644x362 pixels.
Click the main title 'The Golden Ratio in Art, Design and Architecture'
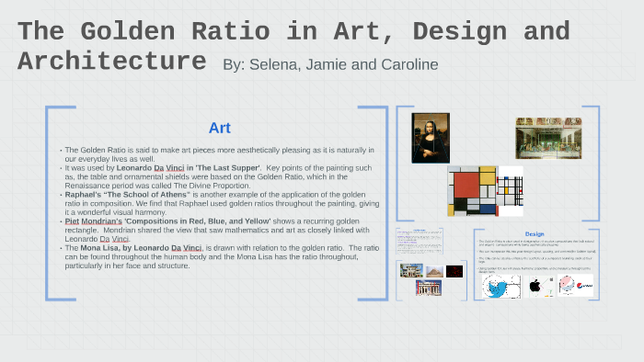click(x=293, y=46)
